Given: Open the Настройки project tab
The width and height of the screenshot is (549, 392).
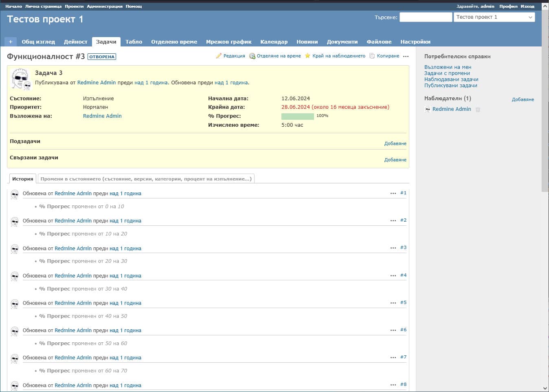Looking at the screenshot, I should [x=415, y=42].
